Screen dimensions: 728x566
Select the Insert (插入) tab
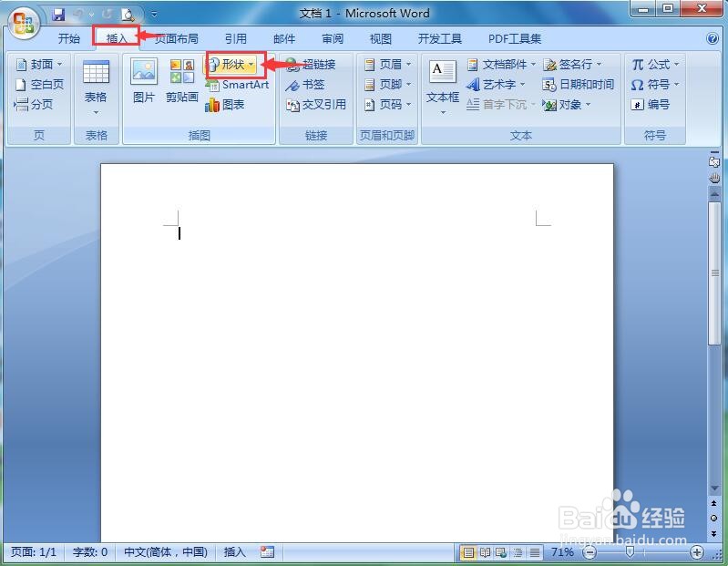(x=117, y=38)
